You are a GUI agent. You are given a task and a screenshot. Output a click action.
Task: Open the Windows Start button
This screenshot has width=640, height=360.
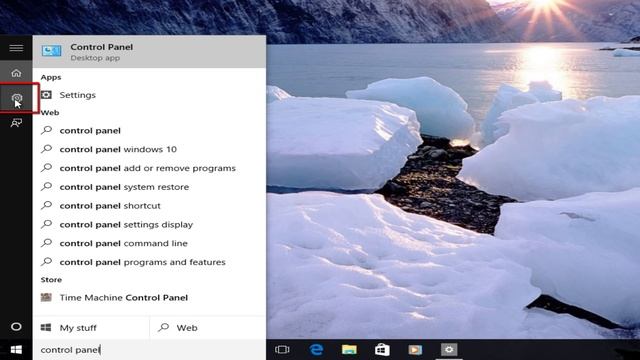coord(16,350)
